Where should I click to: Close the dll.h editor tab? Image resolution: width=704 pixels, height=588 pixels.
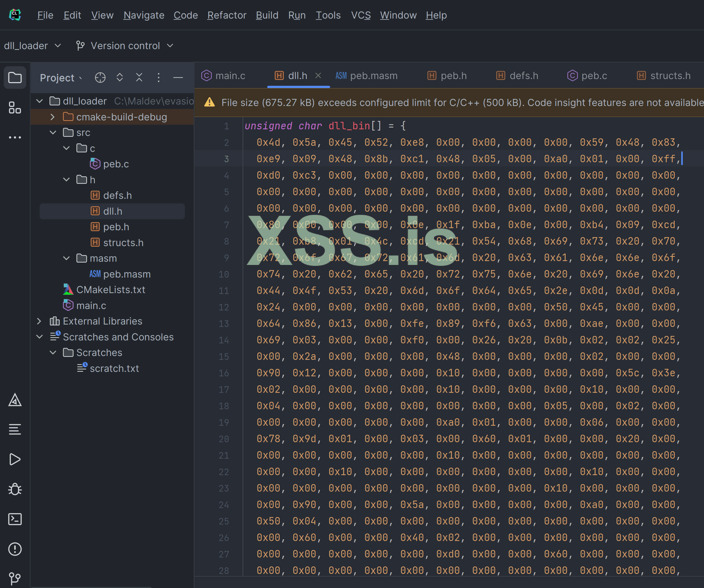click(318, 76)
